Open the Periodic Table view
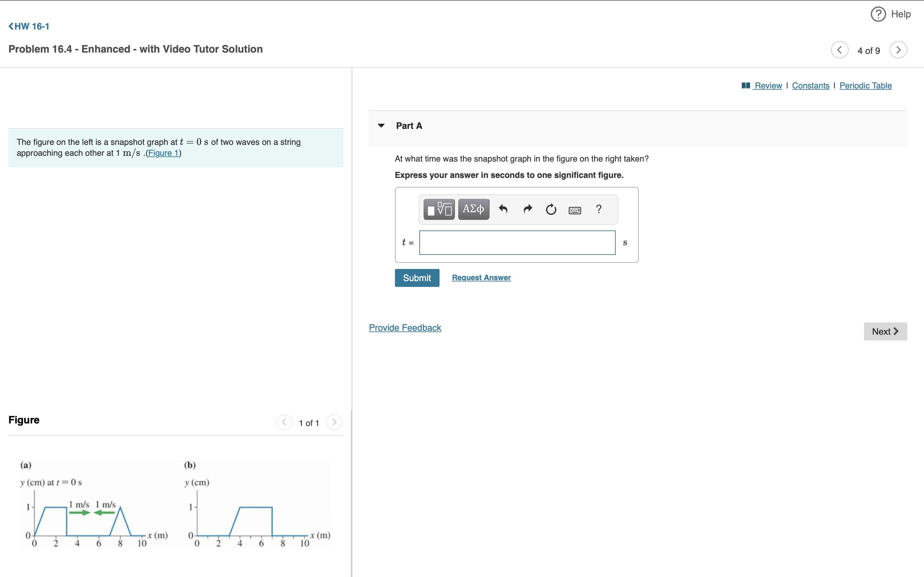Screen dimensions: 924x577 tap(865, 86)
